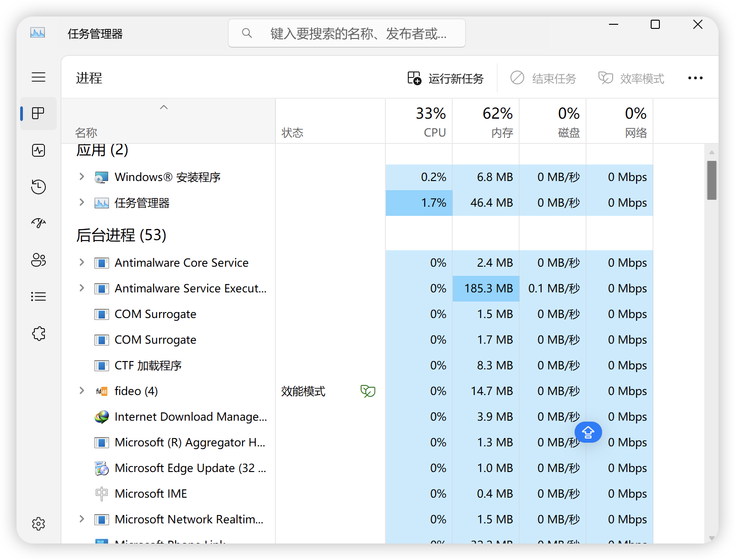Expand the Windows® 安装程序 group
The height and width of the screenshot is (560, 735).
pyautogui.click(x=82, y=176)
